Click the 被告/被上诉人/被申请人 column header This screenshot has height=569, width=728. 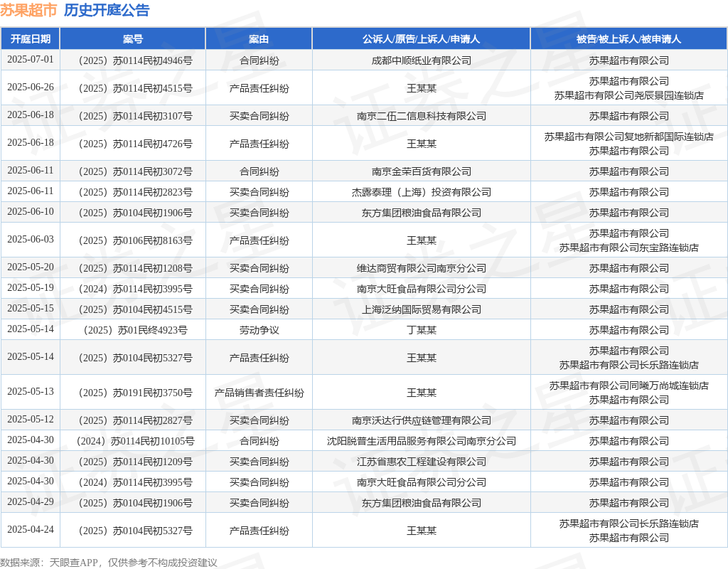(x=628, y=39)
